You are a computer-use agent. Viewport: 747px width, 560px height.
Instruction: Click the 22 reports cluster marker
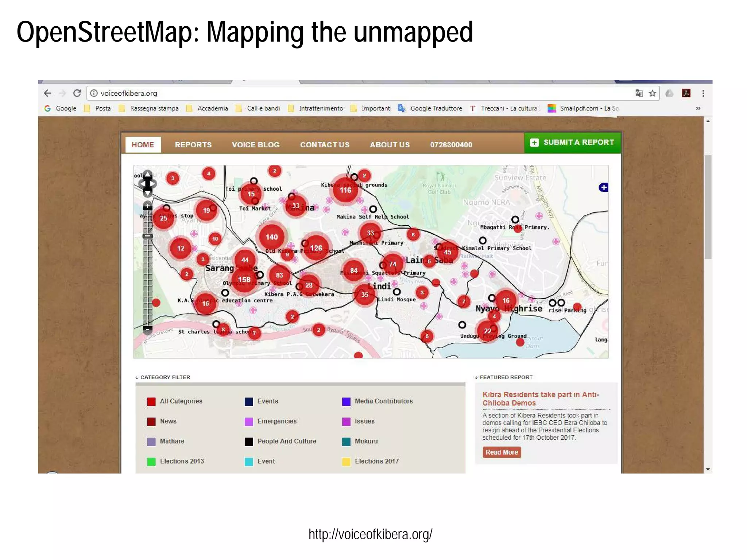[x=488, y=331]
